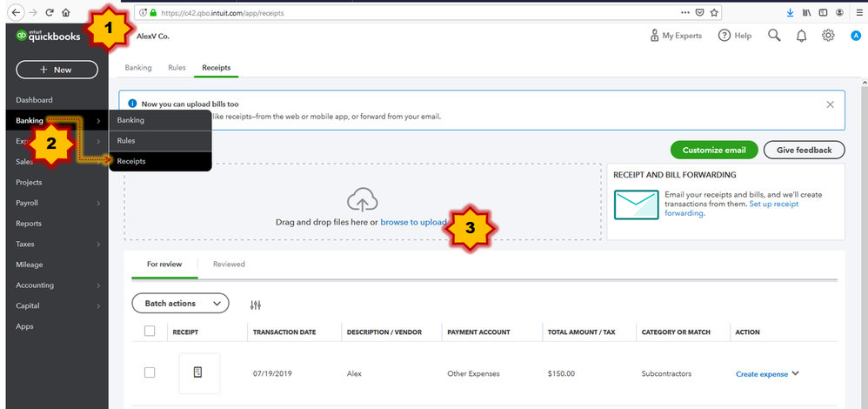Expand the Taxes sidebar chevron

coord(98,245)
